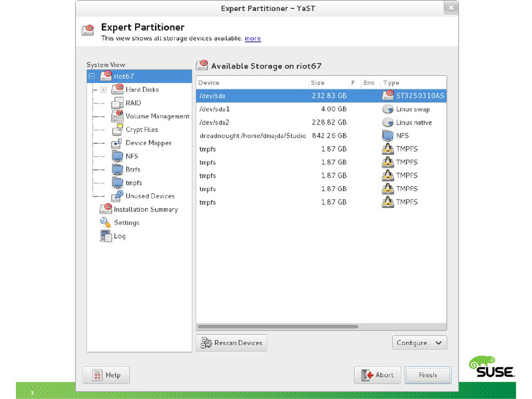Click the Abort button
532x399 pixels.
click(377, 375)
